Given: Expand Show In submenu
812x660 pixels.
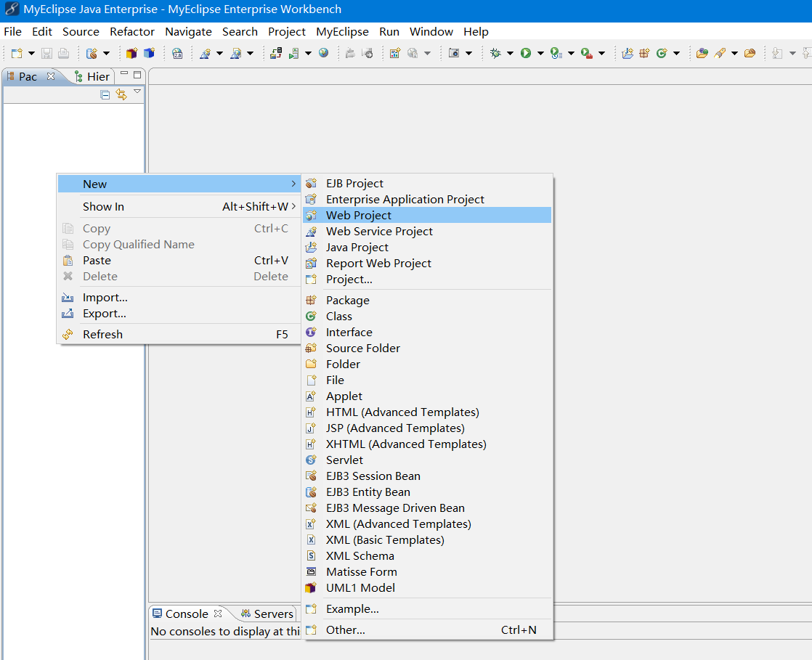Looking at the screenshot, I should click(x=179, y=206).
